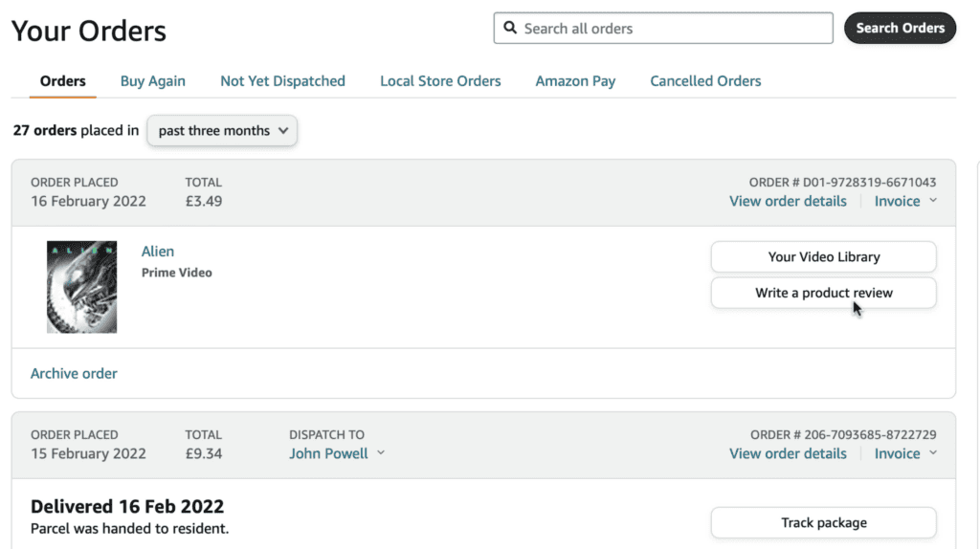
Task: View the Cancelled Orders tab
Action: (705, 81)
